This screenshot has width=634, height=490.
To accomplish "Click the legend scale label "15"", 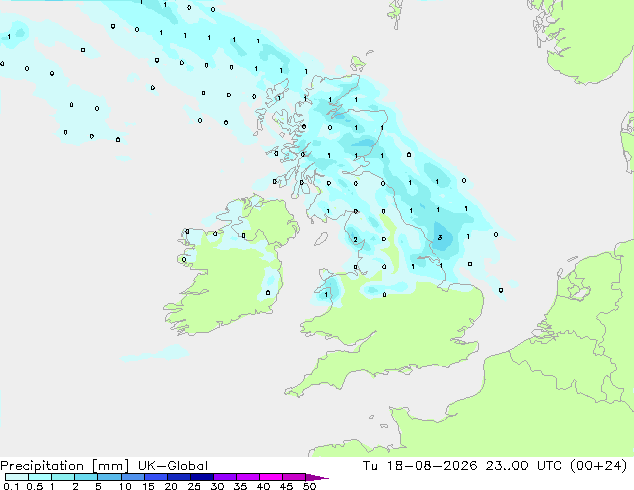I will pos(148,486).
